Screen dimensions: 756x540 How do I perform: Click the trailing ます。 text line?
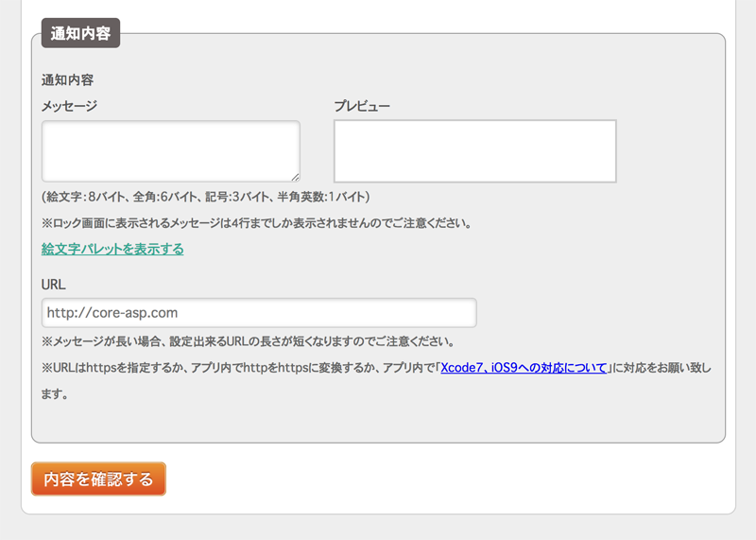click(56, 394)
